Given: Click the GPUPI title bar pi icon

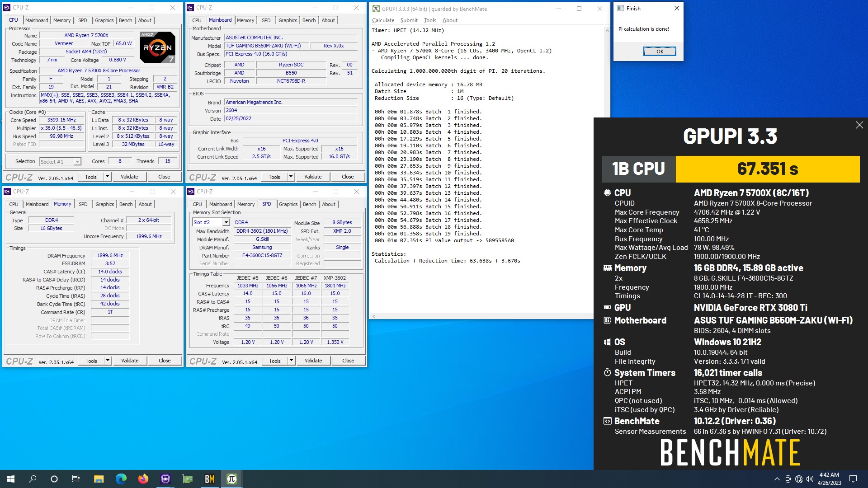Looking at the screenshot, I should (376, 9).
